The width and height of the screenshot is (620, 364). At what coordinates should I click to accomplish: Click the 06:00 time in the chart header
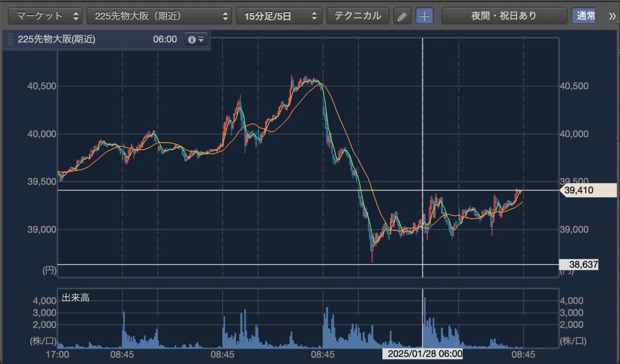pos(165,39)
